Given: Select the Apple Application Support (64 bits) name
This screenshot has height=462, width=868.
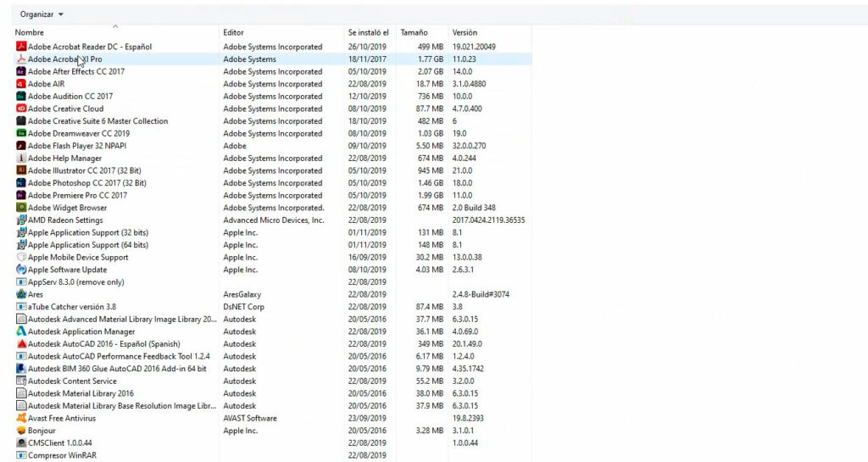Looking at the screenshot, I should pyautogui.click(x=88, y=245).
